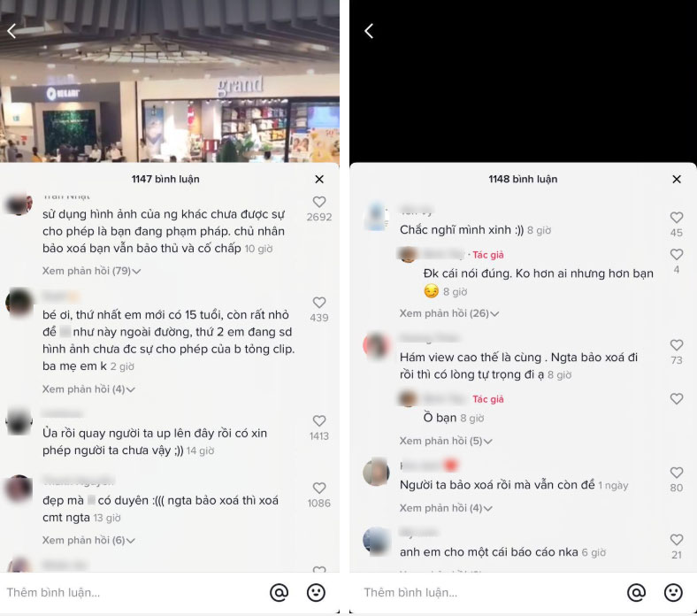Like the comment with 1413 likes
This screenshot has width=697, height=616.
[319, 420]
